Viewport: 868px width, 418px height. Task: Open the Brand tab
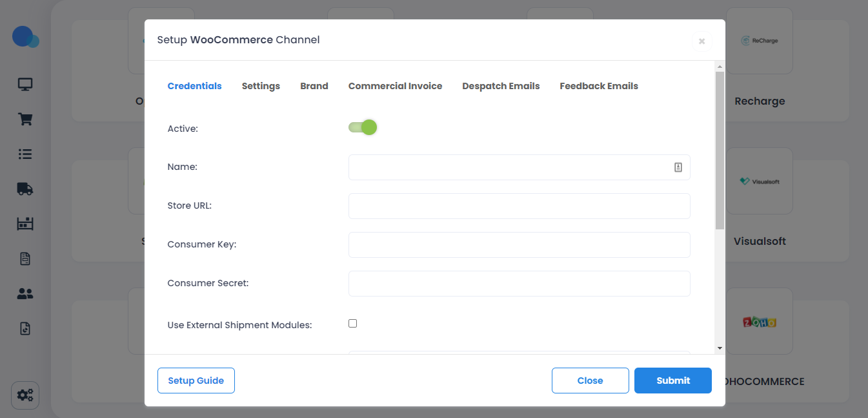point(314,86)
